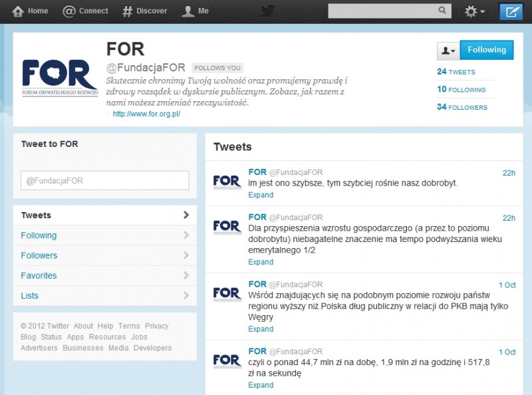This screenshot has width=532, height=395.
Task: Click the chevron on the Lists row
Action: pos(186,295)
